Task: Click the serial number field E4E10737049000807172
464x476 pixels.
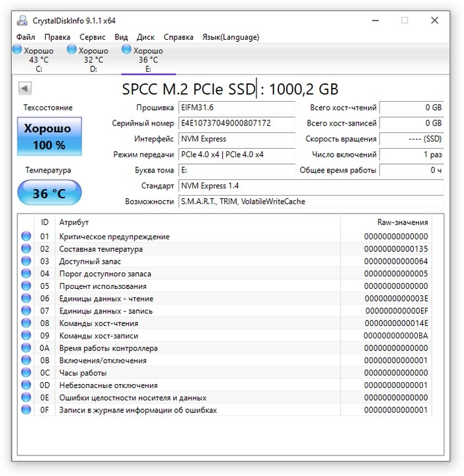Action: [x=237, y=123]
